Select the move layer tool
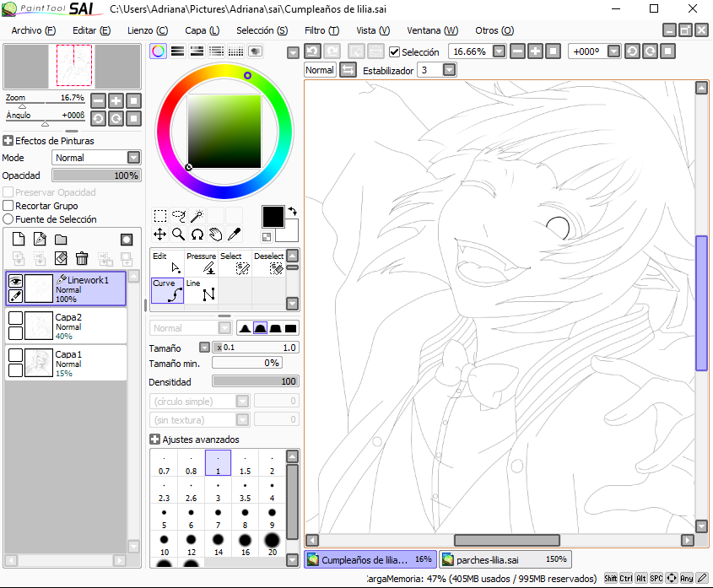This screenshot has height=588, width=713. tap(160, 235)
